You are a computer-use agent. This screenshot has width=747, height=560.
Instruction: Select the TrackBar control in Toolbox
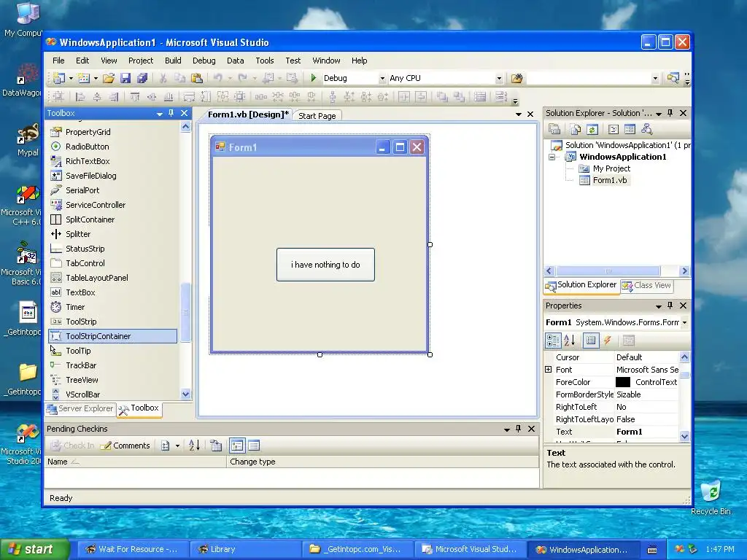[x=81, y=365]
